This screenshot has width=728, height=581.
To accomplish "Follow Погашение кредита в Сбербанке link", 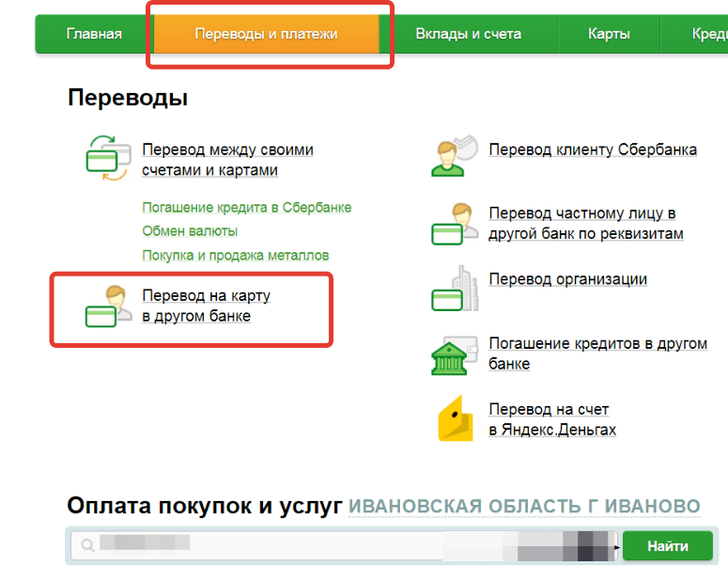I will (246, 208).
